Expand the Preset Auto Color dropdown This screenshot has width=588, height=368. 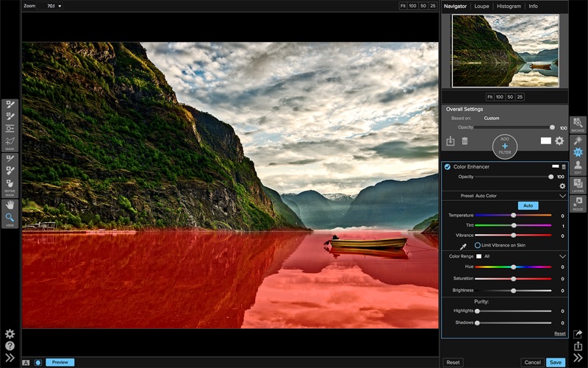pyautogui.click(x=562, y=196)
